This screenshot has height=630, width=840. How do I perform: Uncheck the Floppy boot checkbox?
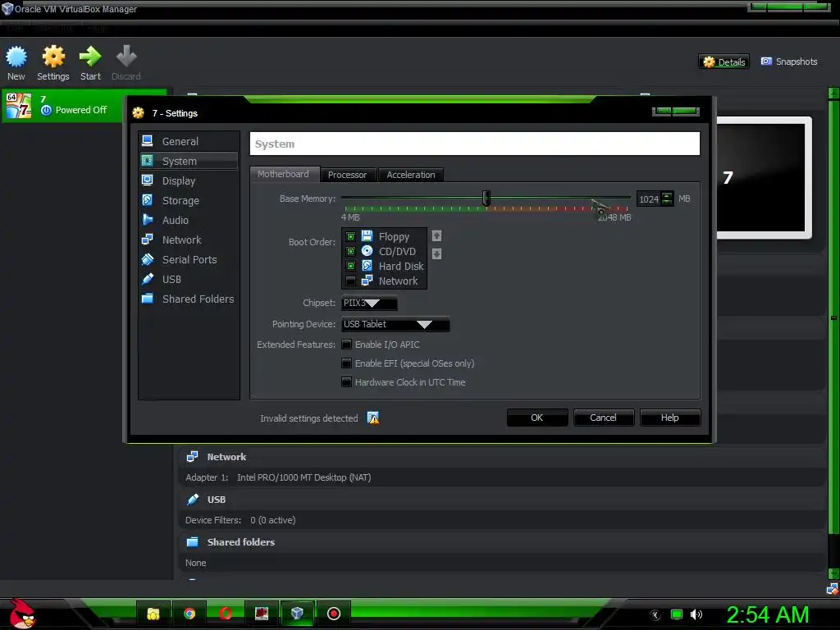pyautogui.click(x=350, y=236)
